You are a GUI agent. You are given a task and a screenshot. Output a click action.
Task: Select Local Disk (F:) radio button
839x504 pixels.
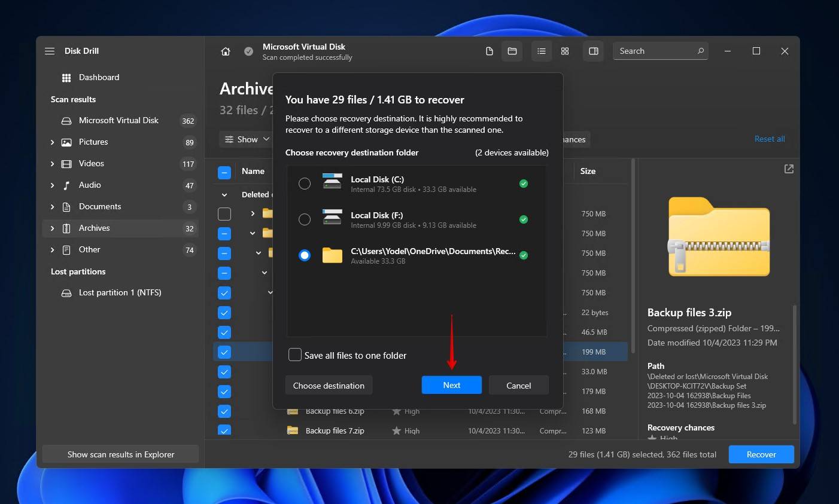[305, 219]
